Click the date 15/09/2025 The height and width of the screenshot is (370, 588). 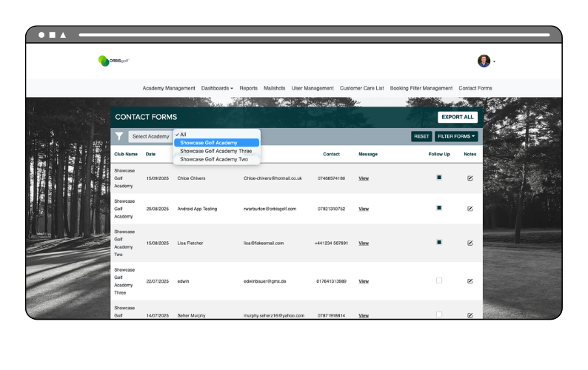click(158, 178)
